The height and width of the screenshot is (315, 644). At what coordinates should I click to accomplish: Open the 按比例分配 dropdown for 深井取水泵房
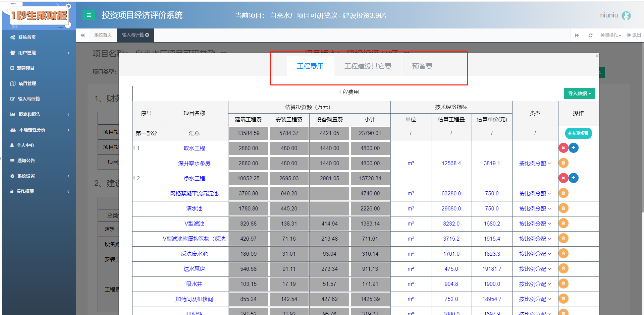[535, 163]
